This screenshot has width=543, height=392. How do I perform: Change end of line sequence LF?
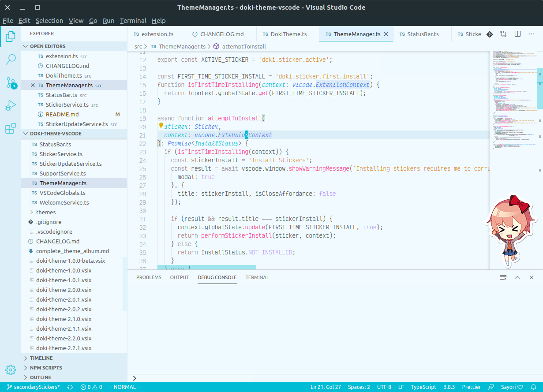pyautogui.click(x=401, y=387)
